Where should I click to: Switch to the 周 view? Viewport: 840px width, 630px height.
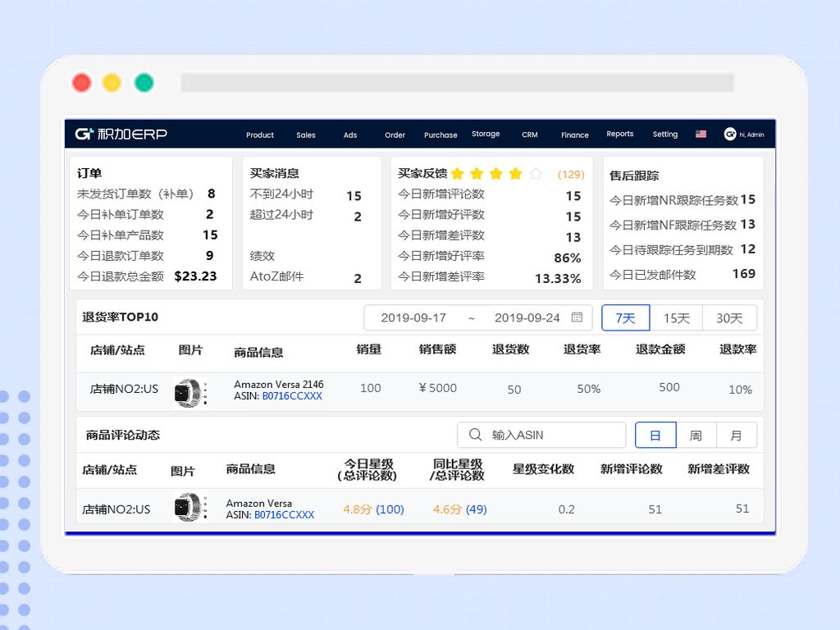click(696, 435)
